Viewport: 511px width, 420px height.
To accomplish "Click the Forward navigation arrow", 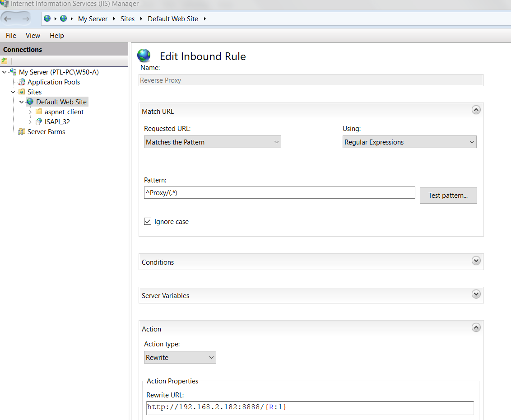I will click(26, 19).
